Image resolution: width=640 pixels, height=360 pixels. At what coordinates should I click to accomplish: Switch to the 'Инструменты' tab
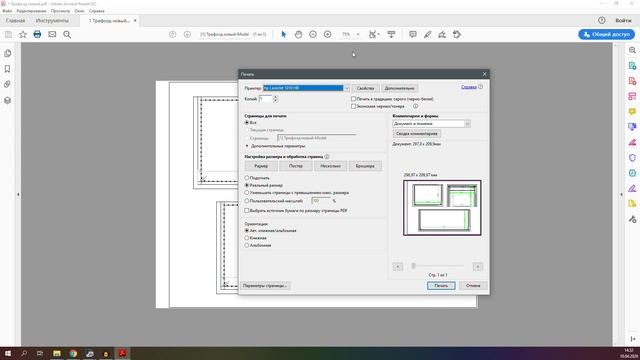[x=52, y=20]
